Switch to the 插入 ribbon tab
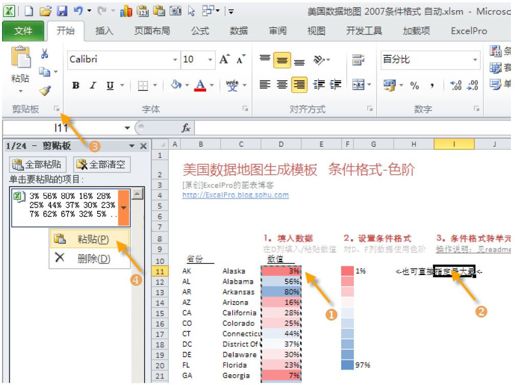The height and width of the screenshot is (385, 515). tap(104, 31)
